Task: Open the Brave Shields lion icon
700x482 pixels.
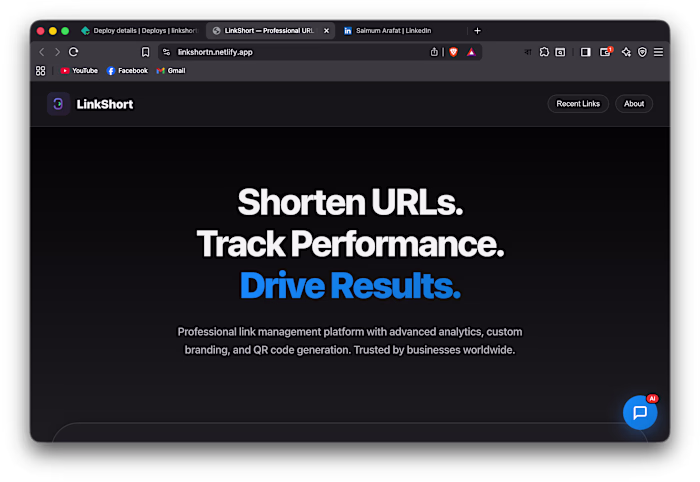Action: (x=454, y=52)
